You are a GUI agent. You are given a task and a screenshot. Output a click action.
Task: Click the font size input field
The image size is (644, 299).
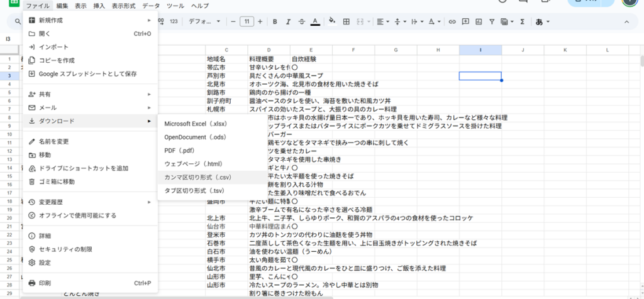point(247,22)
